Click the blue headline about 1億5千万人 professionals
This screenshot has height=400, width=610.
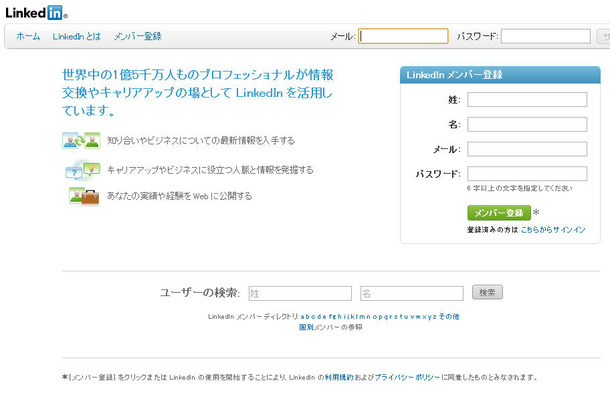coord(198,93)
